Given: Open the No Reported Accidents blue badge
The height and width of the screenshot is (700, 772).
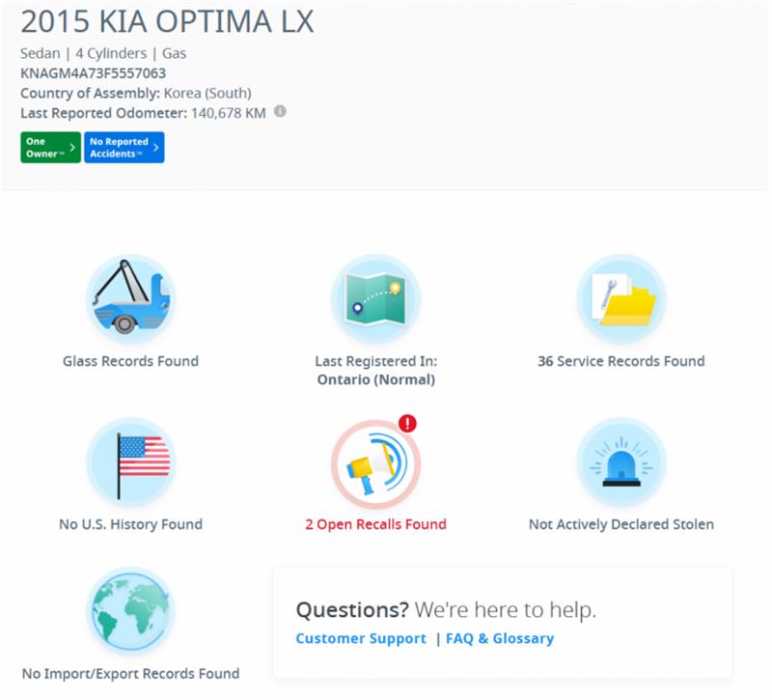Looking at the screenshot, I should [x=124, y=148].
